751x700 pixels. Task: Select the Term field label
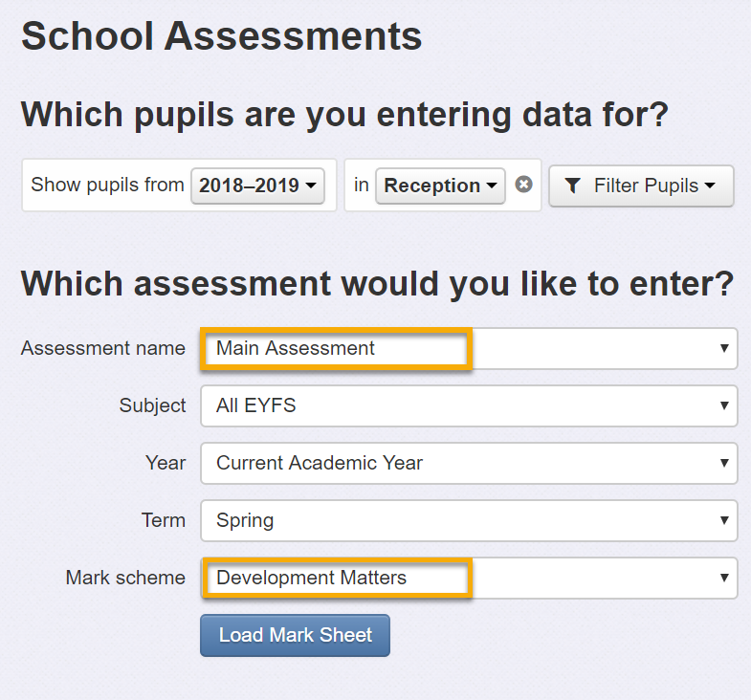click(x=164, y=520)
